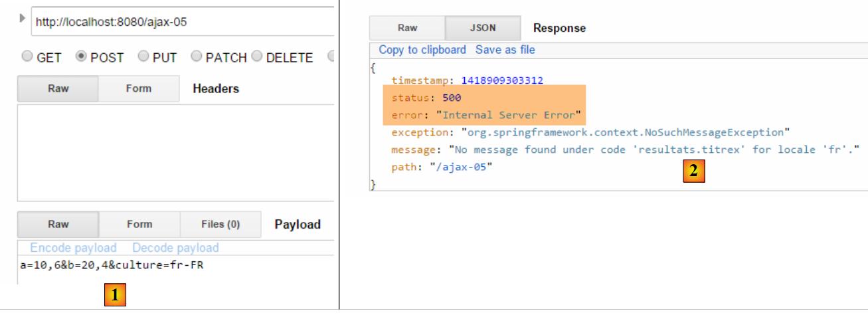Select the DELETE method radio button

257,57
